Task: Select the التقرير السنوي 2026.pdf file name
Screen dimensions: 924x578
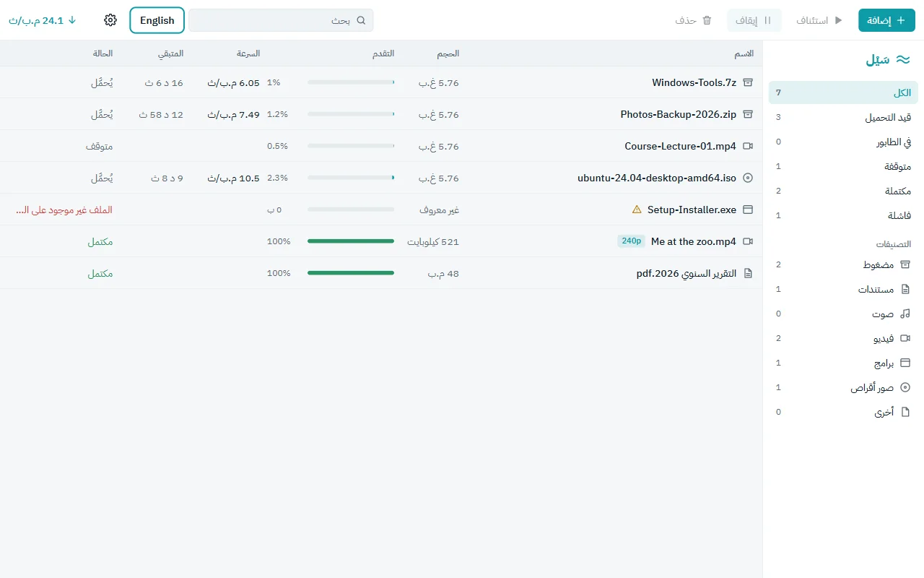Action: click(687, 273)
